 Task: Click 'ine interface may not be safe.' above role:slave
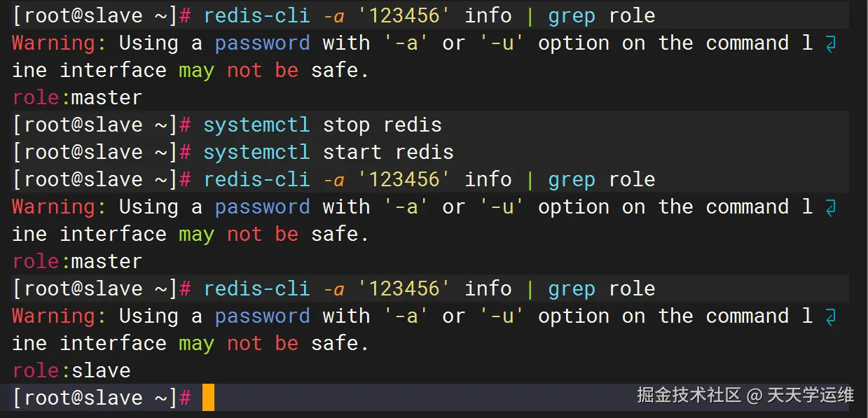tap(190, 344)
